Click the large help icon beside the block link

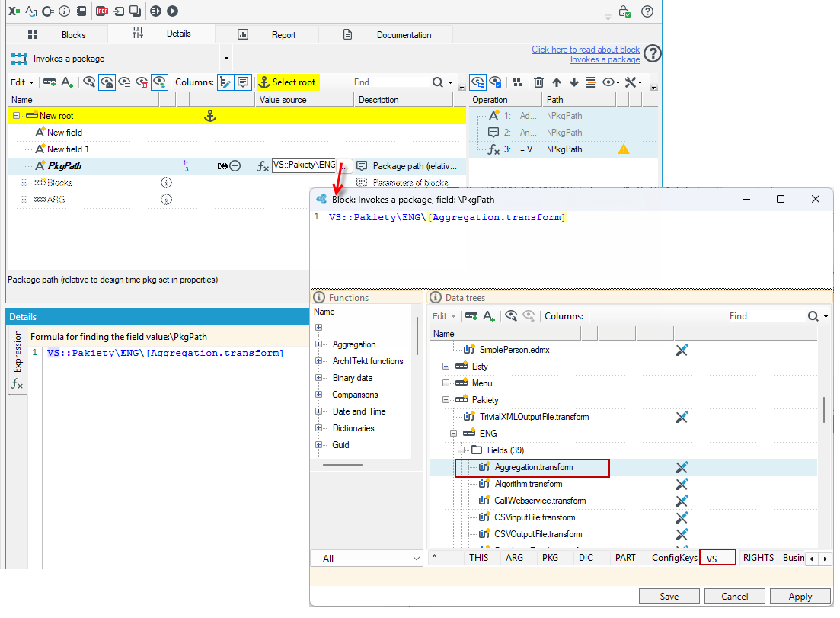tap(653, 53)
